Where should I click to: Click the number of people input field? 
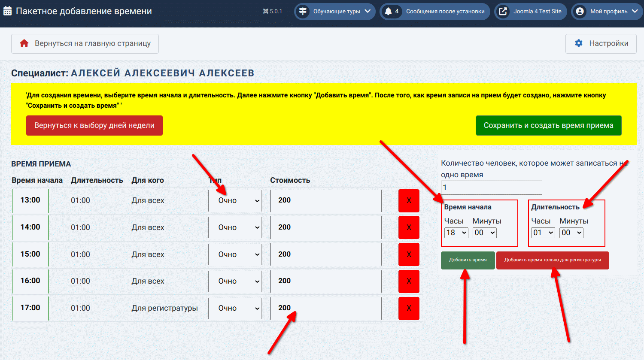click(491, 188)
